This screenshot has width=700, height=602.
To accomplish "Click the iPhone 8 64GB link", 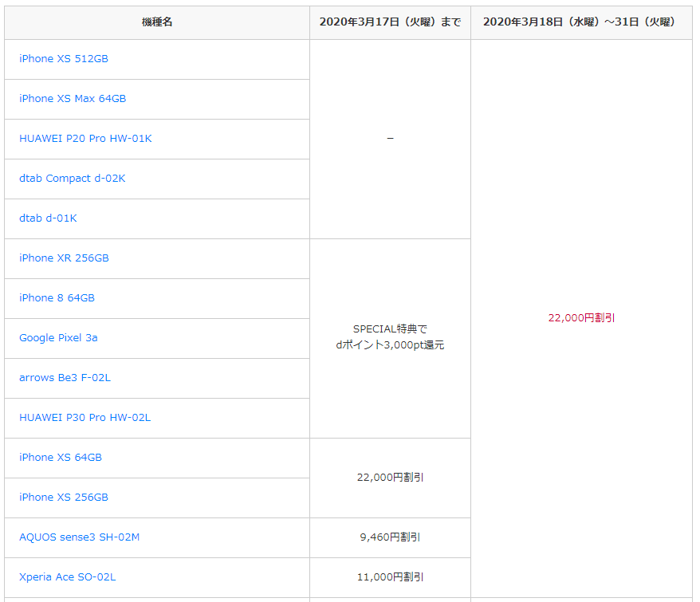I will pos(57,298).
